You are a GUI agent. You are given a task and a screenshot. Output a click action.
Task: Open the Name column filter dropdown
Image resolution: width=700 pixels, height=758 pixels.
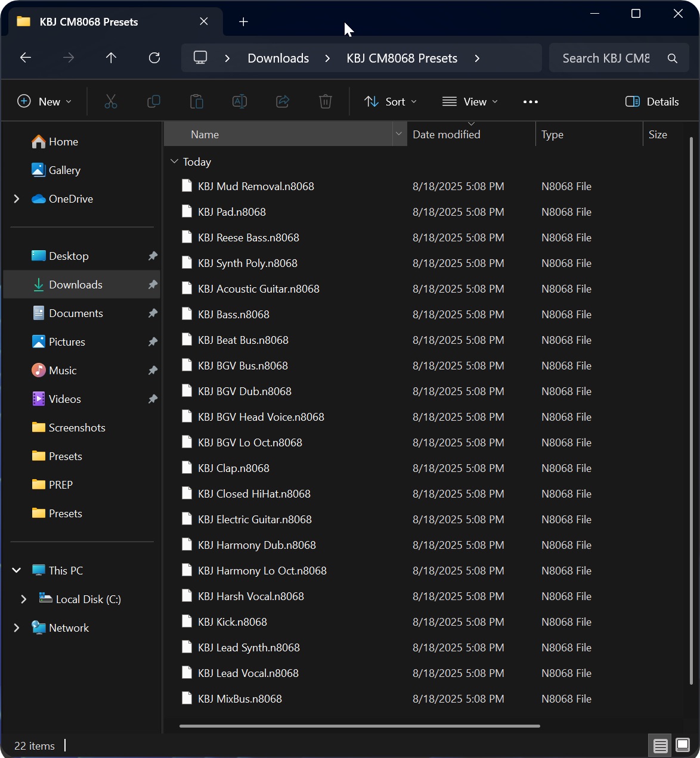(399, 134)
